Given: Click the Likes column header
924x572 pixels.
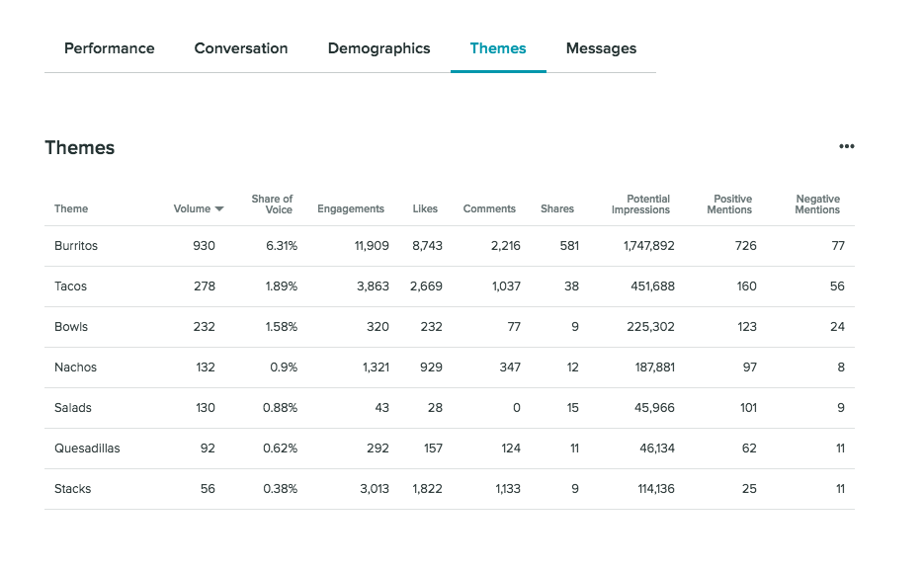Looking at the screenshot, I should (425, 209).
